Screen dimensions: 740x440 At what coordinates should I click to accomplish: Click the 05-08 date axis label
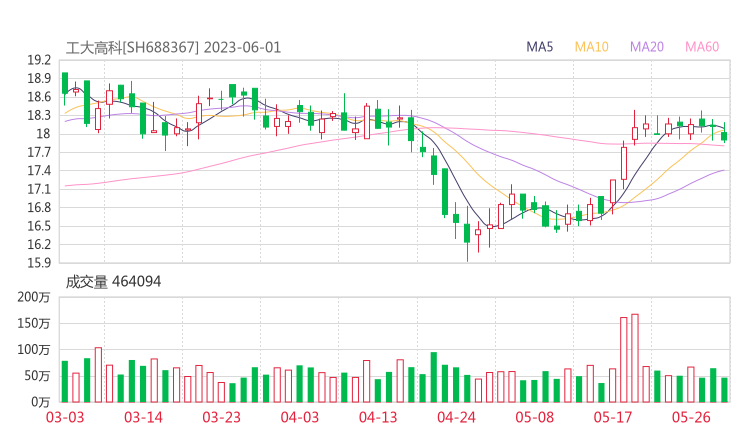point(535,417)
